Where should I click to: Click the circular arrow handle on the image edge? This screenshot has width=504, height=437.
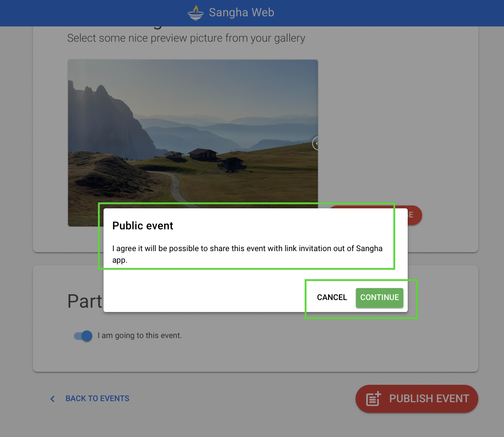click(x=316, y=143)
